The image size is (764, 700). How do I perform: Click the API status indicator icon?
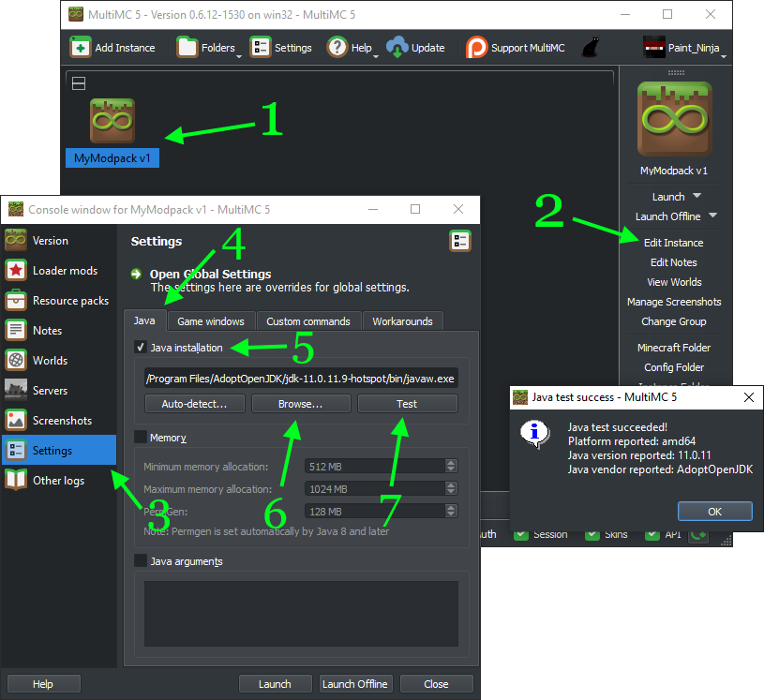pos(652,535)
